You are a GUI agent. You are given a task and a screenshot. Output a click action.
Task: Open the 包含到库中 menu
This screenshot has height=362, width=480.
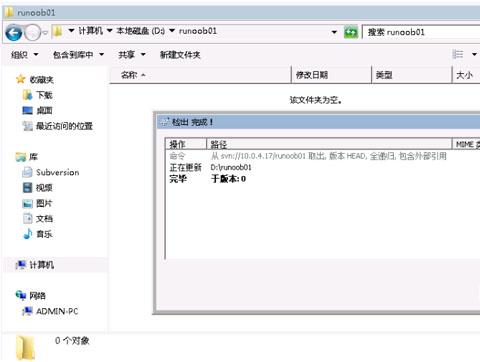point(78,55)
